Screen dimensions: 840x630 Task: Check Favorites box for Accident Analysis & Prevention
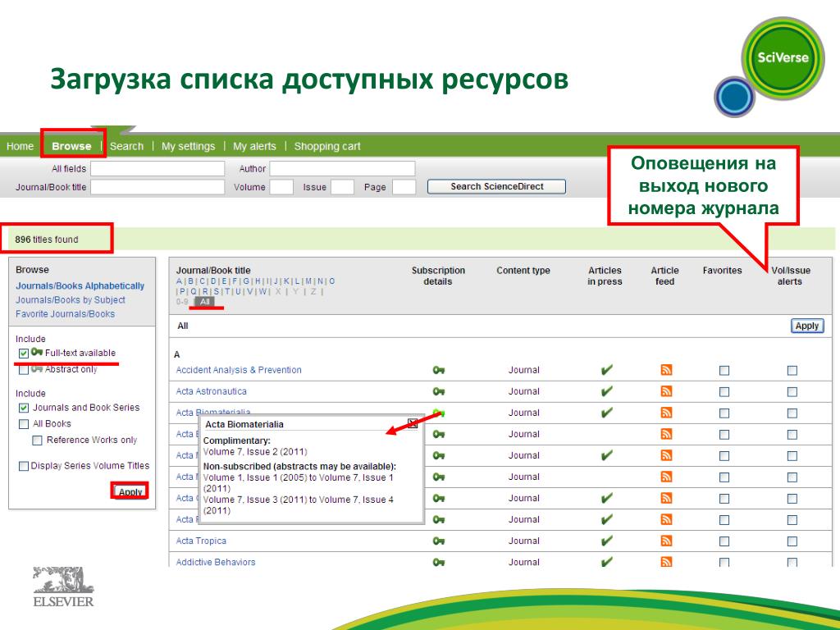[x=724, y=371]
